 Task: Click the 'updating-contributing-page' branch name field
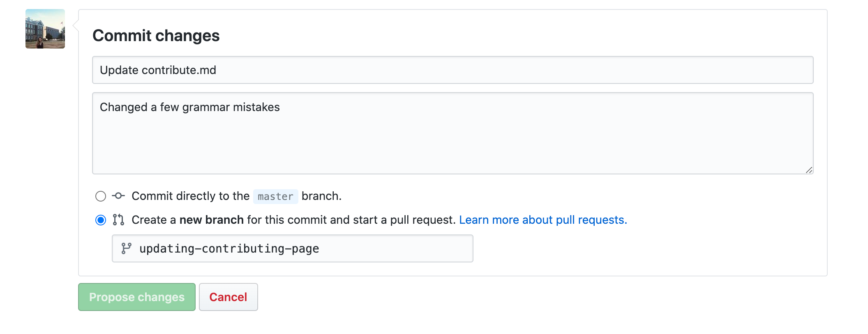293,248
